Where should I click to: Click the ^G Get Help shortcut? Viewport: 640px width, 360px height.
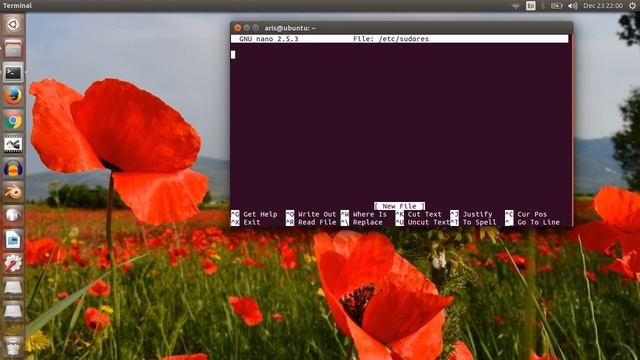[x=254, y=214]
